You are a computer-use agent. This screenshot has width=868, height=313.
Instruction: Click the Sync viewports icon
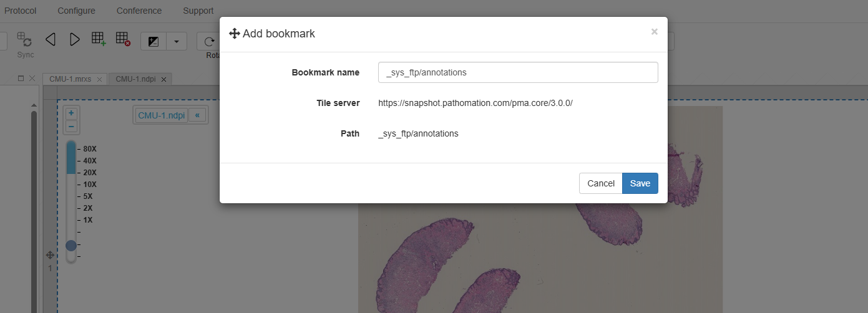(x=25, y=40)
